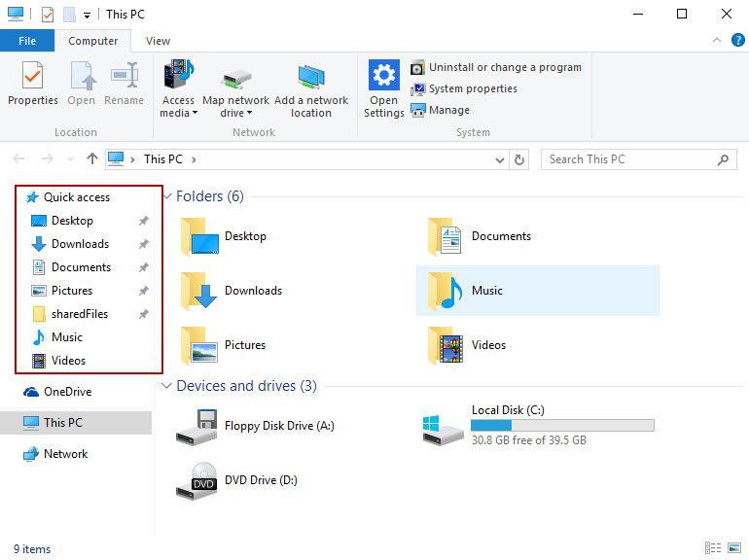Open System properties from the ribbon
This screenshot has width=749, height=560.
pyautogui.click(x=463, y=88)
